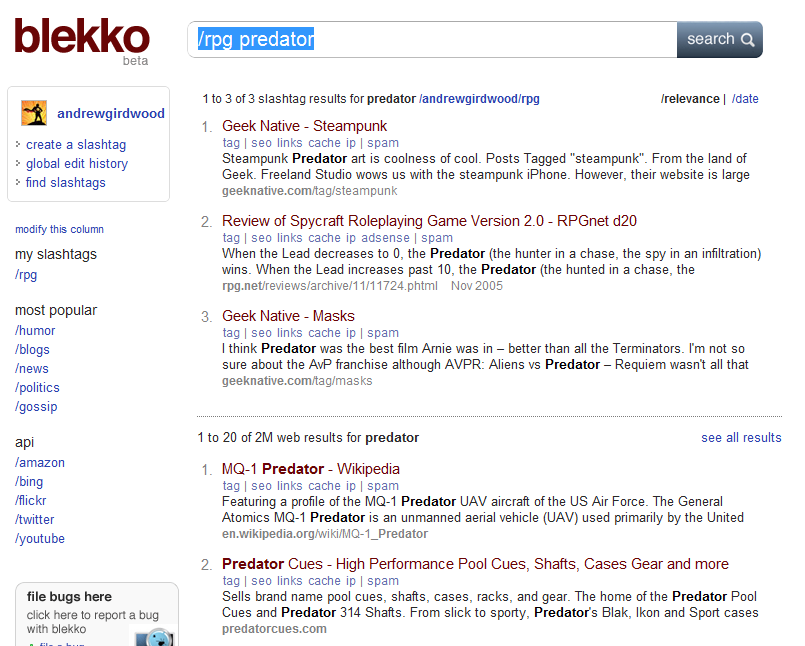Screen dimensions: 805x646
Task: View the global edit history
Action: tap(77, 163)
